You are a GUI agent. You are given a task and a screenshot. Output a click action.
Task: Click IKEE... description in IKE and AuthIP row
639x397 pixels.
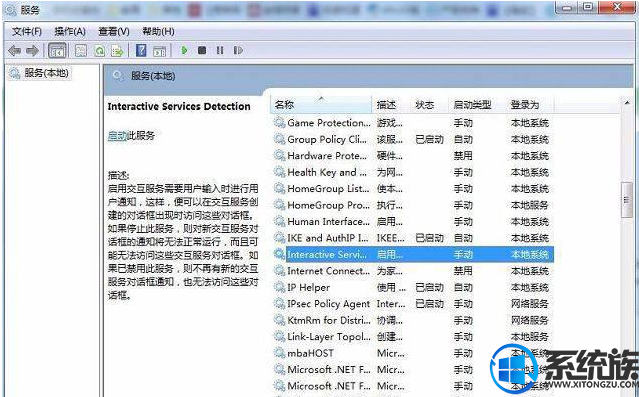pos(390,238)
